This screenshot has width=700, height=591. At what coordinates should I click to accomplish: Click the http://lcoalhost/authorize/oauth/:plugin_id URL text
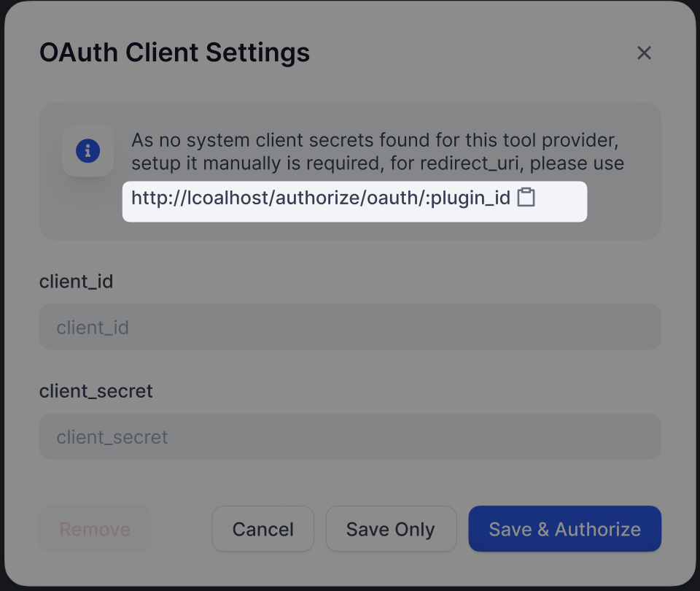tap(321, 198)
